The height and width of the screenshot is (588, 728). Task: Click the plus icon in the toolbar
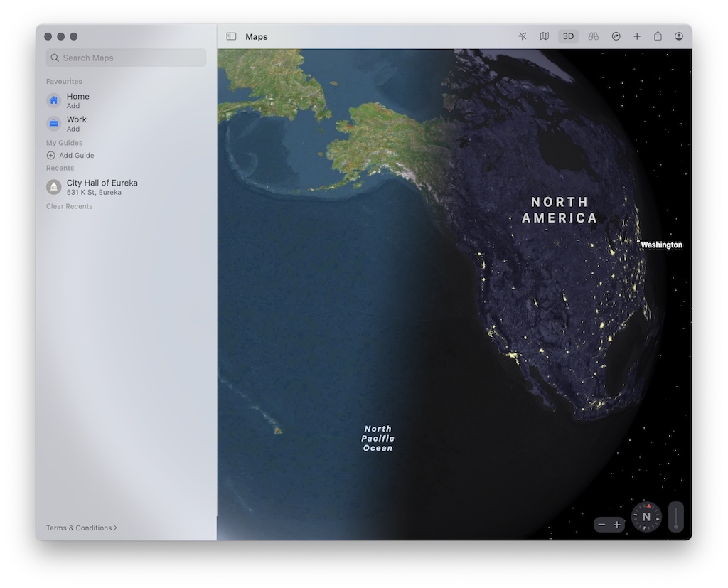pos(637,36)
